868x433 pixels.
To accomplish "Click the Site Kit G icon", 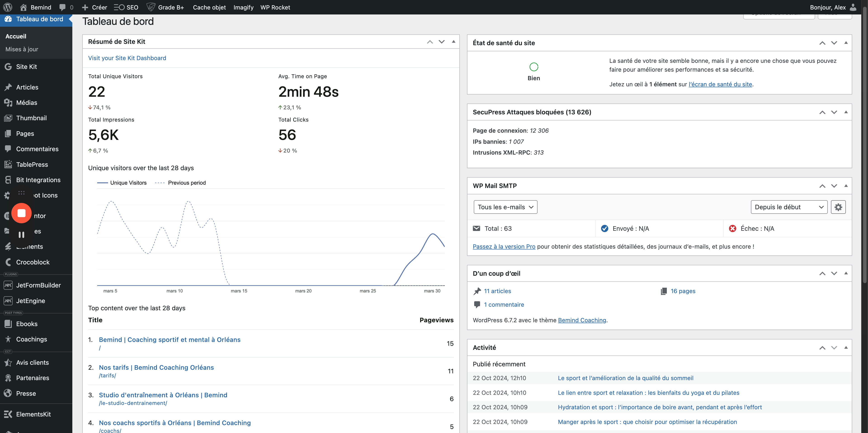I will 8,67.
